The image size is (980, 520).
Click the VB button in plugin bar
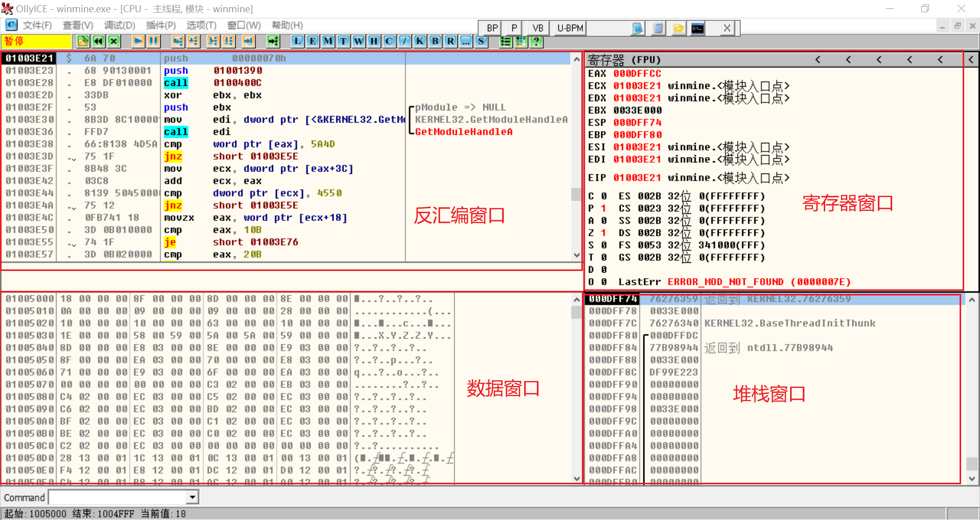[x=538, y=28]
